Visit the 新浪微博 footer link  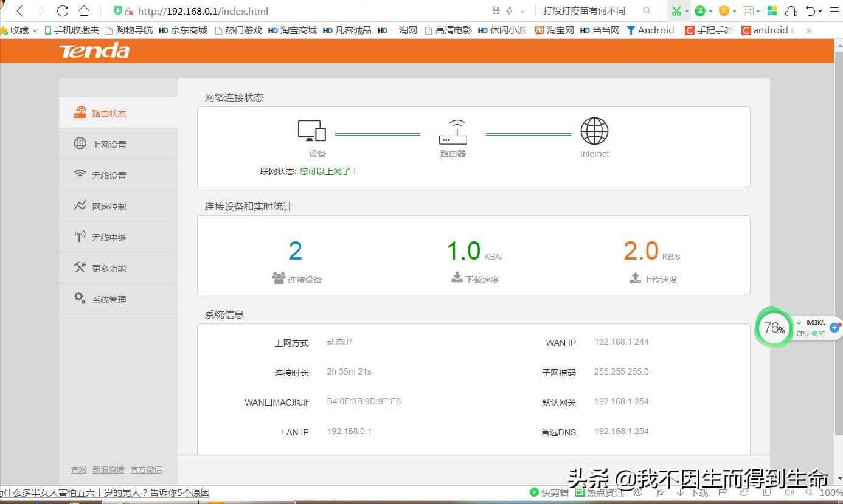point(108,469)
